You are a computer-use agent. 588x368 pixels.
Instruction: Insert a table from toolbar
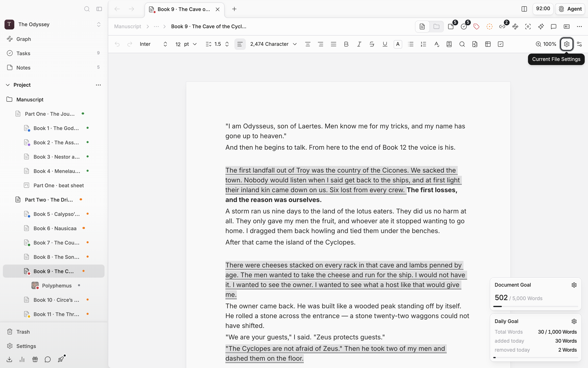(488, 44)
